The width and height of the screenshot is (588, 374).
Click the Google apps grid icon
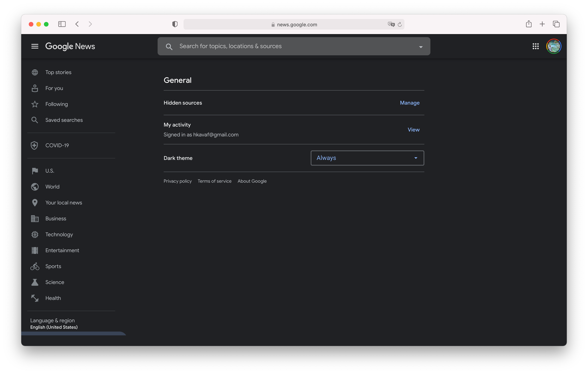(x=536, y=46)
